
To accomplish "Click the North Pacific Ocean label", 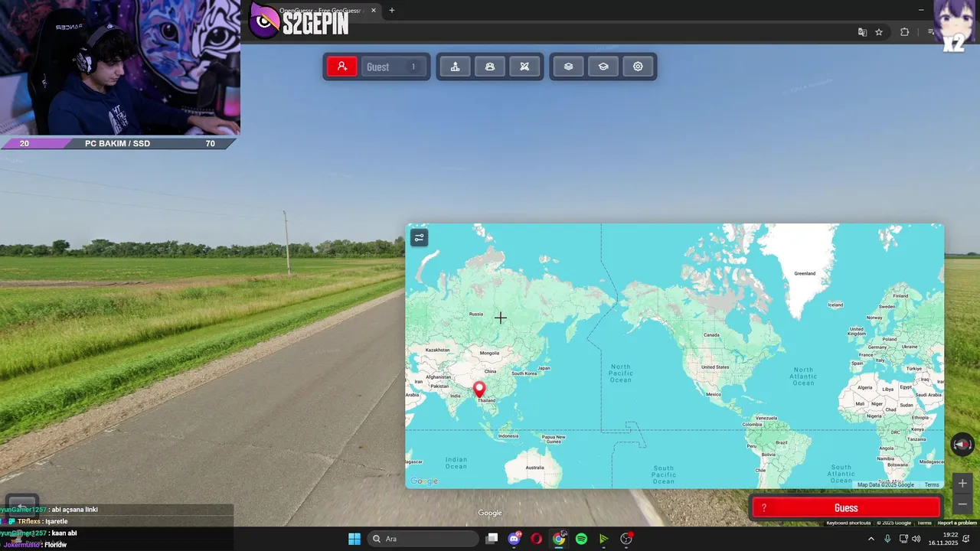I will (x=620, y=373).
